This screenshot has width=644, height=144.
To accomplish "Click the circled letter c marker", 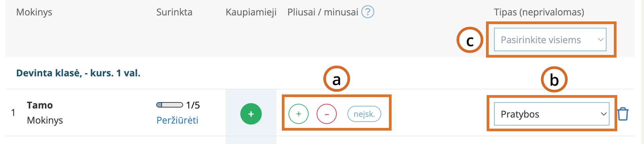I will click(x=470, y=40).
